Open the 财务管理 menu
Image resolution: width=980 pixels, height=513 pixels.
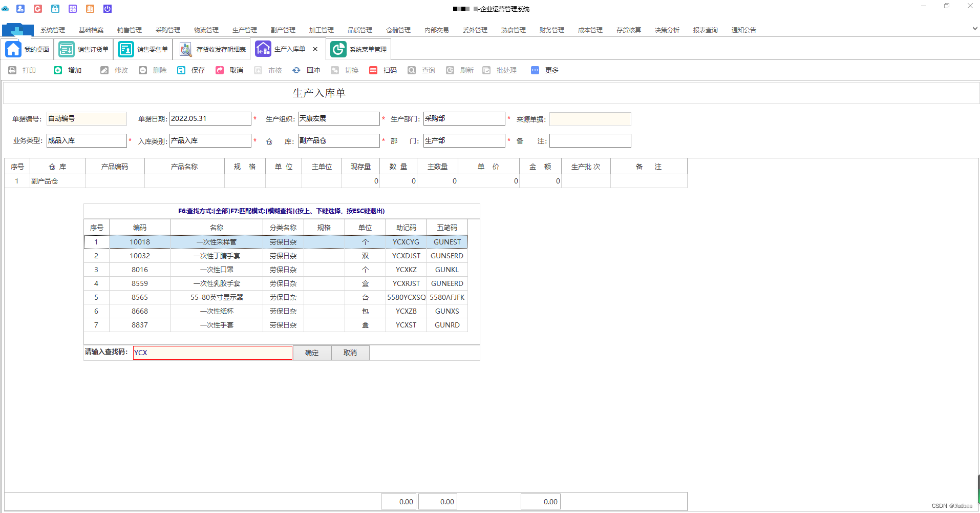point(551,30)
